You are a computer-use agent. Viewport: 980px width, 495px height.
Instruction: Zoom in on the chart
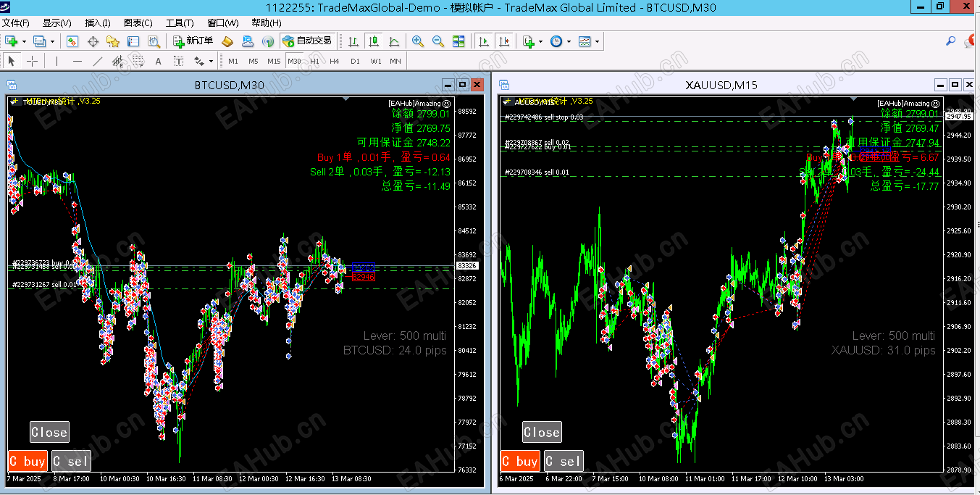point(418,41)
